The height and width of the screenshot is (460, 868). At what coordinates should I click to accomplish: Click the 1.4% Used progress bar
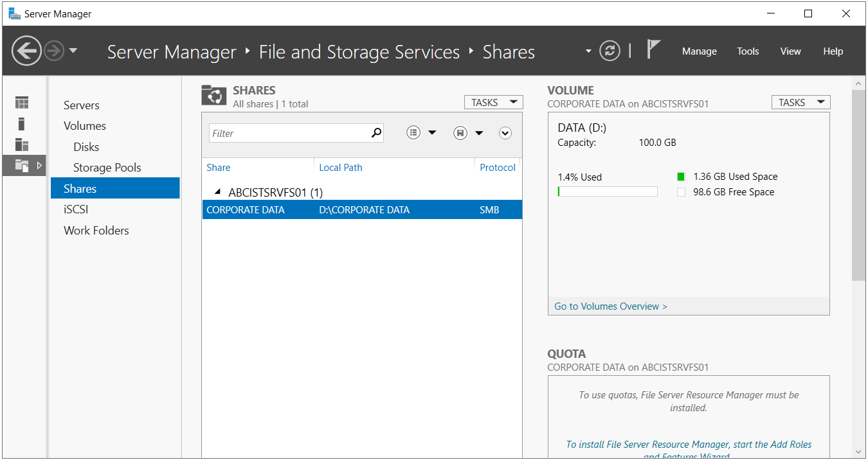(x=608, y=191)
